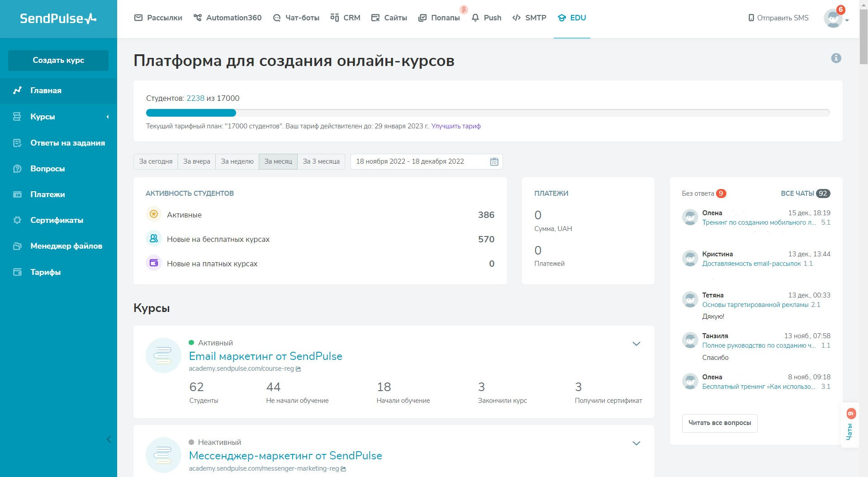Open chat Основы таргетированной рекламы
This screenshot has height=477, width=868.
tap(755, 305)
